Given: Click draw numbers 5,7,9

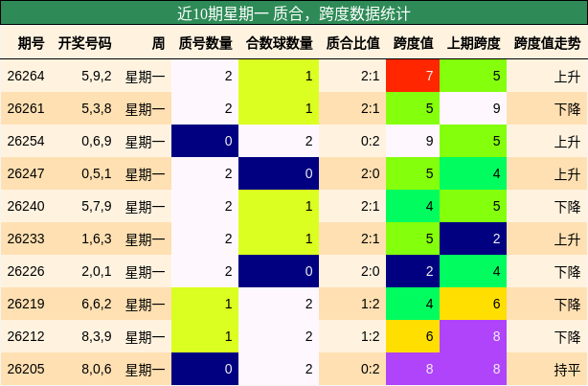Looking at the screenshot, I should pos(97,206).
